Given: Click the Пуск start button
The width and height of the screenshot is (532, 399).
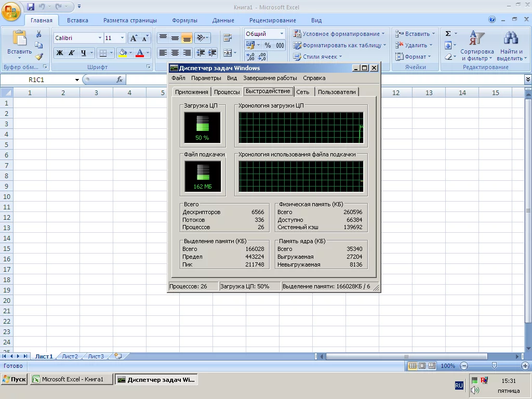Looking at the screenshot, I should tap(15, 379).
